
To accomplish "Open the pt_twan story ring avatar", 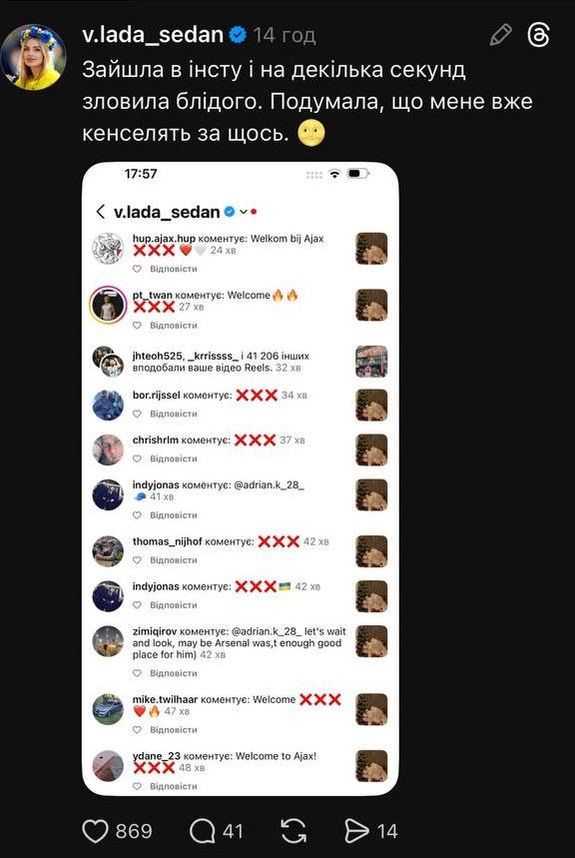I will 108,305.
